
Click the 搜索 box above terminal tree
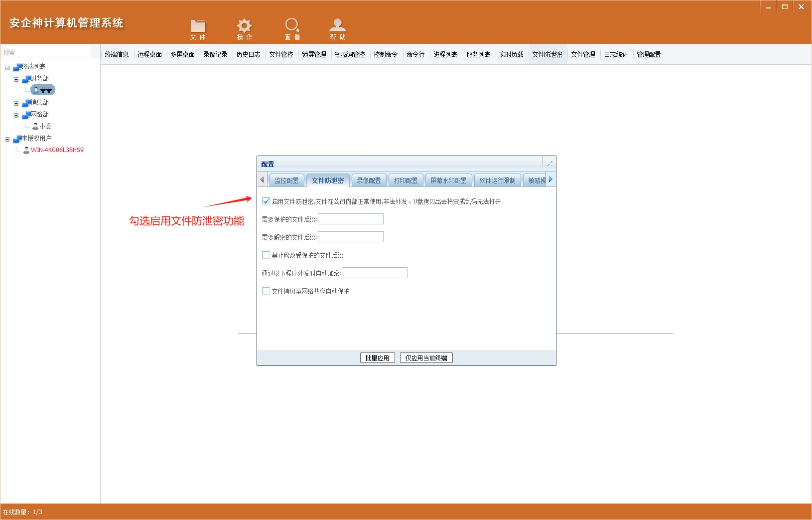(45, 52)
